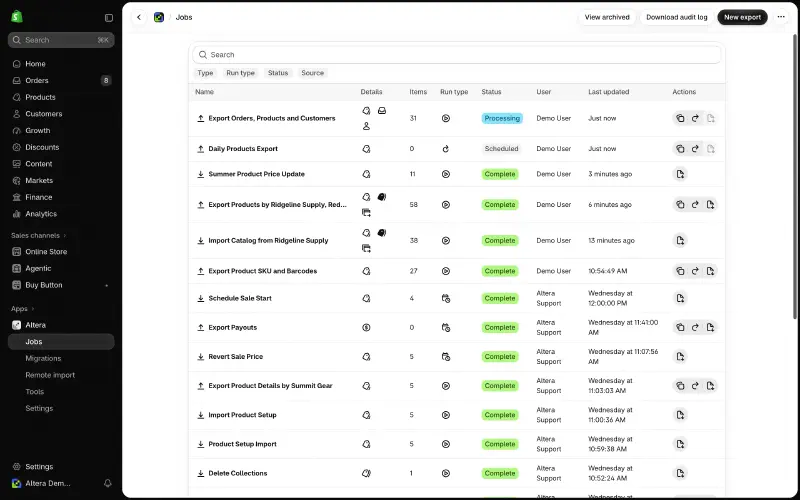Open the Delete Collections job
Image resolution: width=800 pixels, height=500 pixels.
click(238, 473)
